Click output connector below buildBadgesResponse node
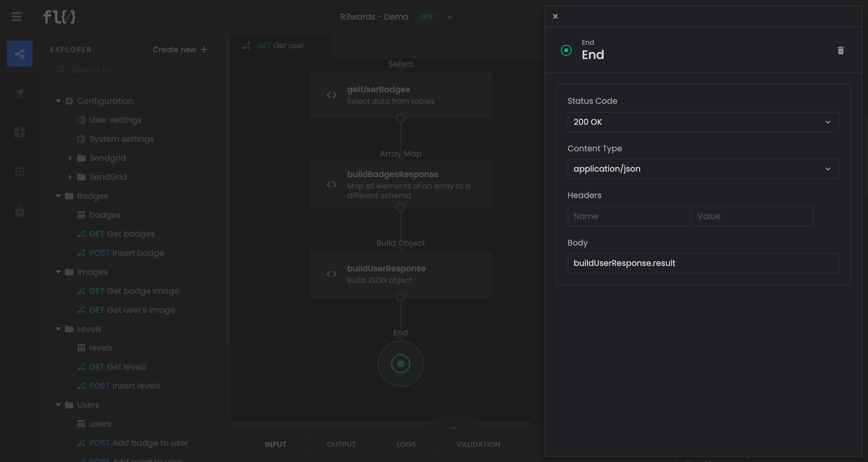 [401, 208]
